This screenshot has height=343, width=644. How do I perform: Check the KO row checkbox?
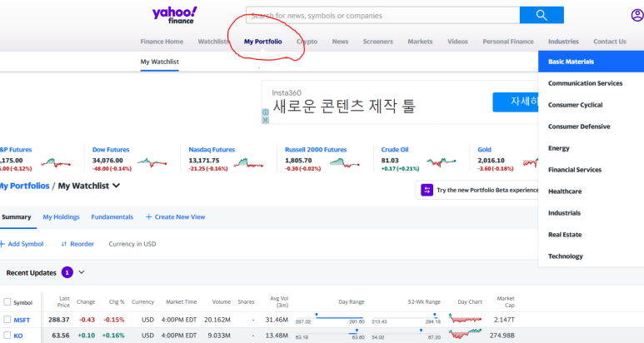(x=7, y=335)
